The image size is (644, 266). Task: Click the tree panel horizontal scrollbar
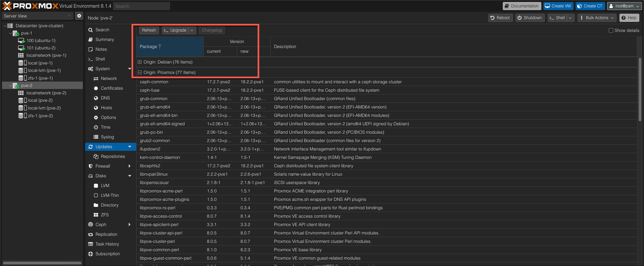click(42, 263)
